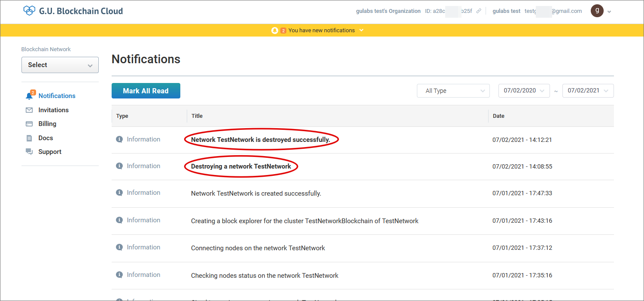
Task: Open 'Checking nodes status on the network' notification
Action: (x=265, y=276)
